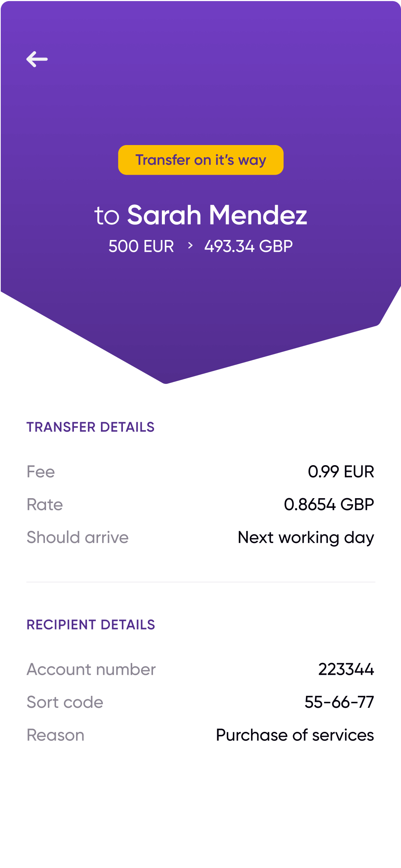Viewport: 401px width, 868px height.
Task: Tap the Reason row label
Action: 56,735
